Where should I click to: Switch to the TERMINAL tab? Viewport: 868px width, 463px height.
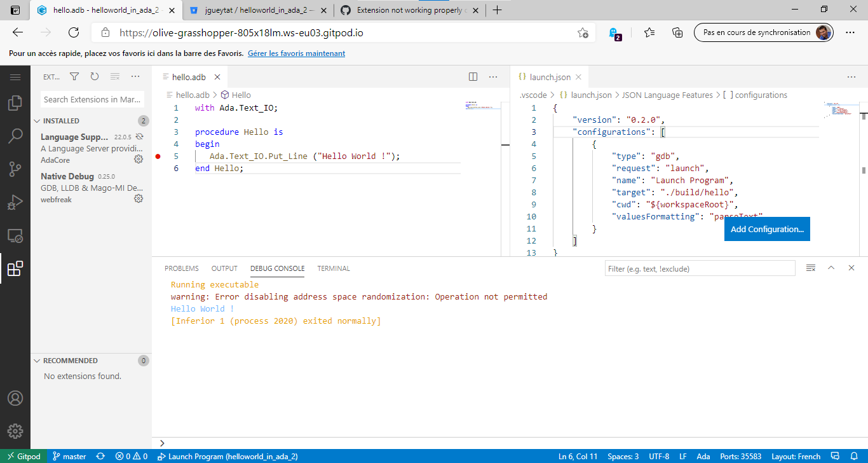click(x=333, y=268)
